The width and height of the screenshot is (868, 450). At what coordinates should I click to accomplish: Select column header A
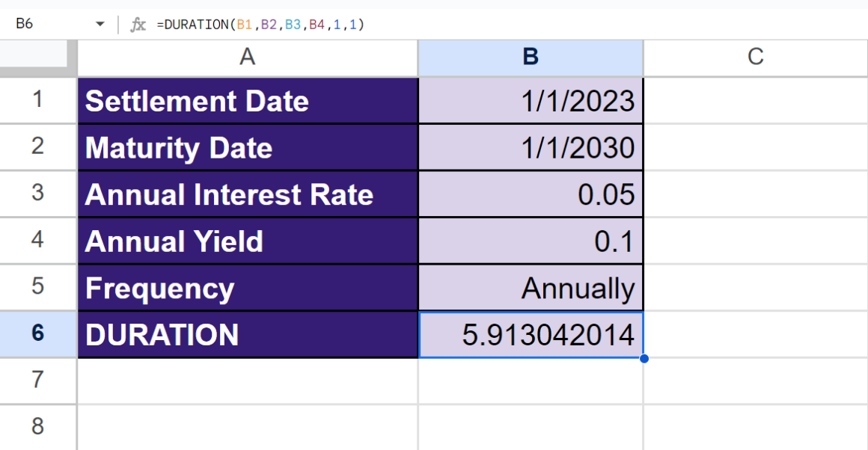[247, 58]
